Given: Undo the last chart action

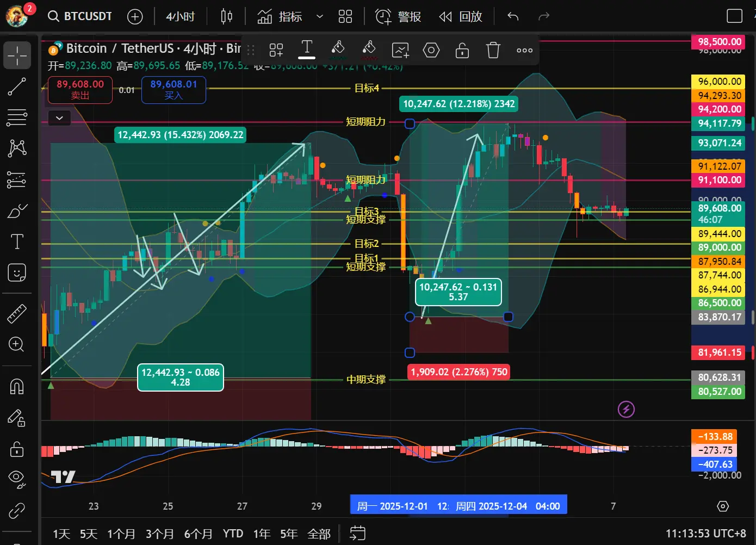Looking at the screenshot, I should [x=513, y=17].
